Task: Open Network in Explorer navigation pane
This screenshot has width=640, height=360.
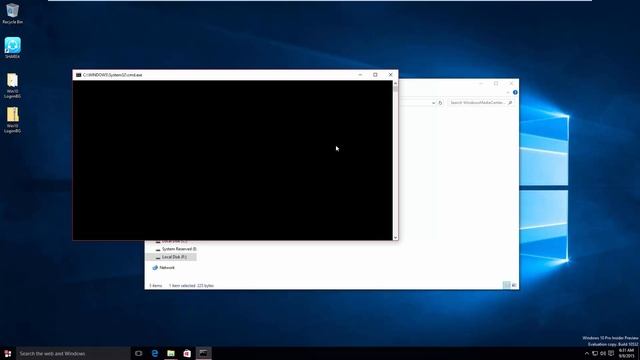Action: tap(163, 268)
